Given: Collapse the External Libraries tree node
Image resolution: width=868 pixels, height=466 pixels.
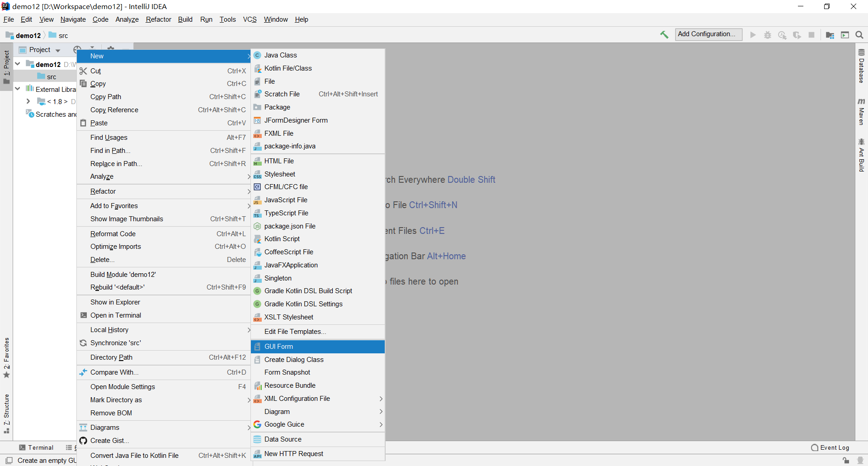Looking at the screenshot, I should [x=18, y=89].
